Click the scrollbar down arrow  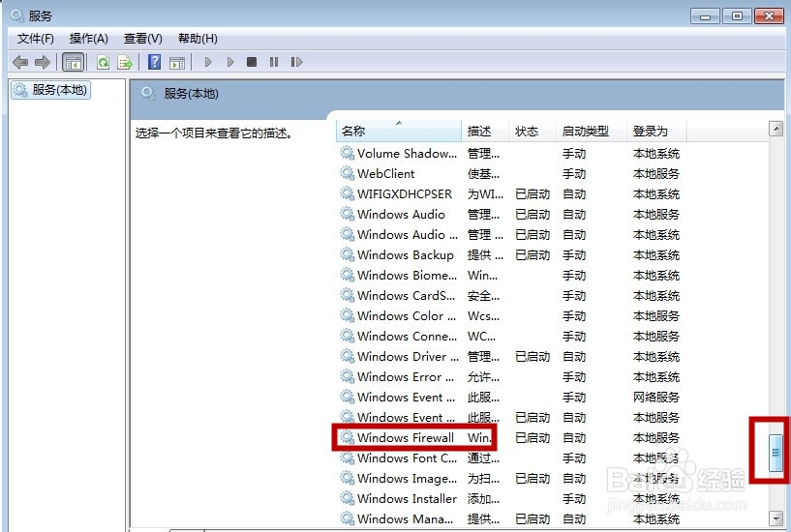point(776,517)
